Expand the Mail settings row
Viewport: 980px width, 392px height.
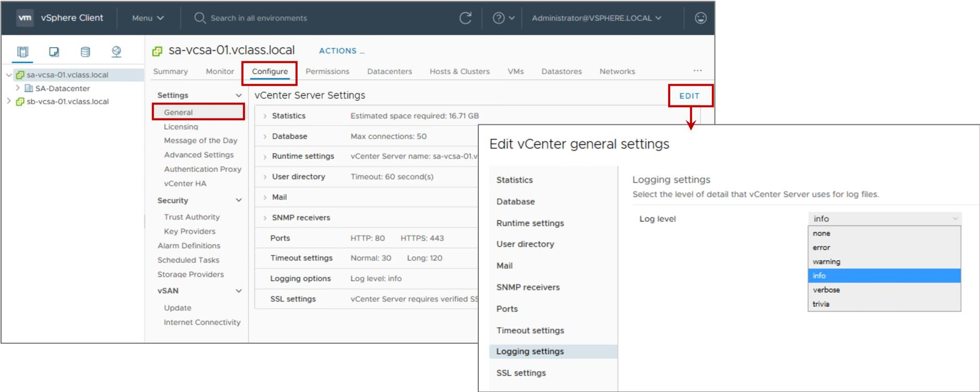pyautogui.click(x=265, y=197)
